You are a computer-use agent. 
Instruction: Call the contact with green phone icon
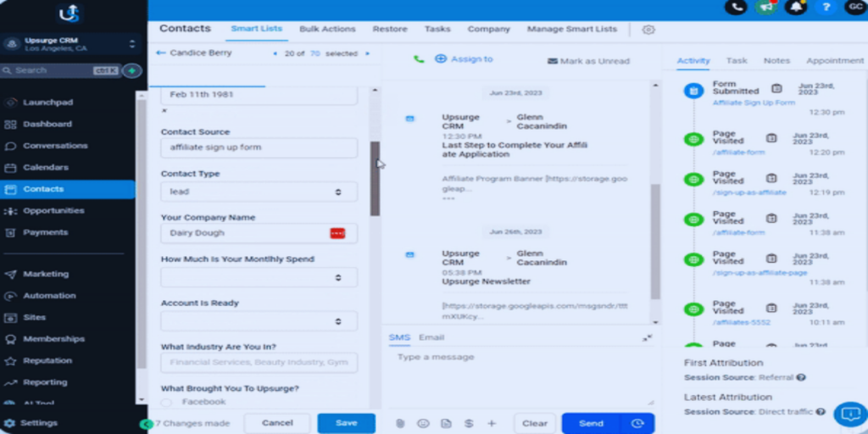pyautogui.click(x=419, y=59)
